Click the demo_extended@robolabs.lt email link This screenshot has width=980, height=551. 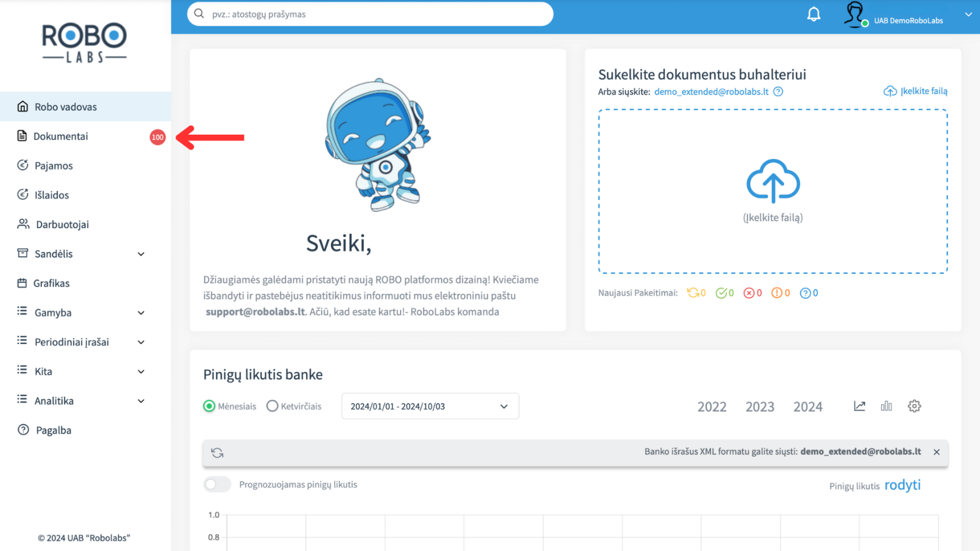tap(711, 92)
